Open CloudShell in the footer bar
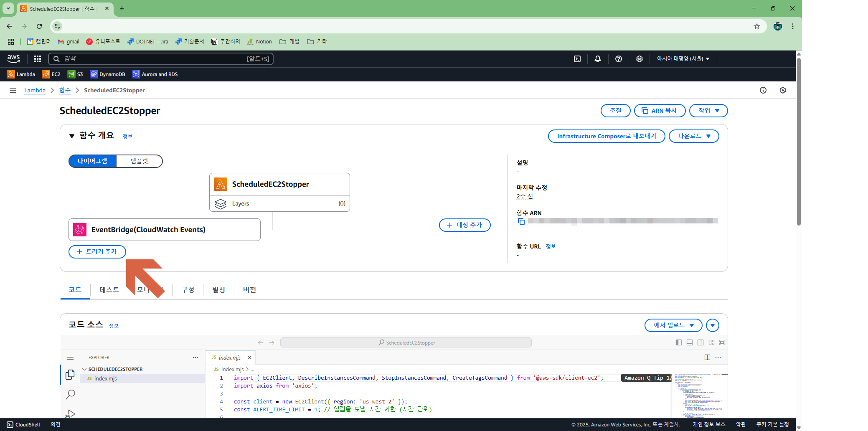Screen dimensions: 868x431 pyautogui.click(x=23, y=424)
